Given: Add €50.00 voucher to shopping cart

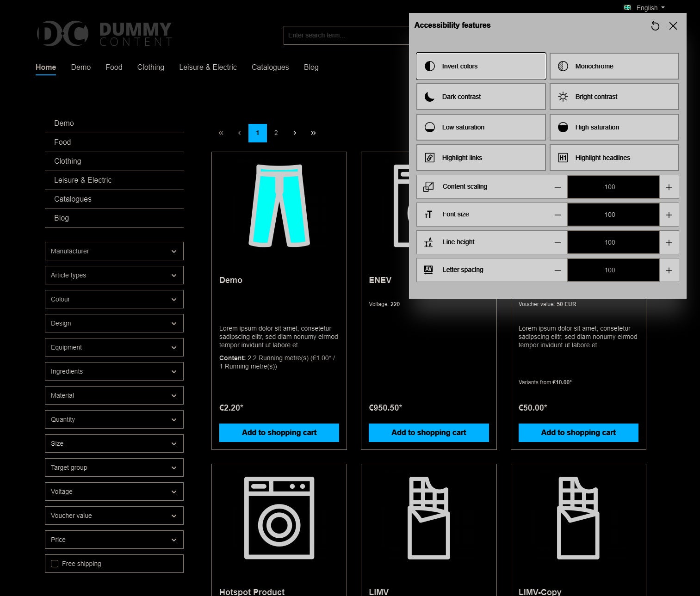Looking at the screenshot, I should 578,433.
